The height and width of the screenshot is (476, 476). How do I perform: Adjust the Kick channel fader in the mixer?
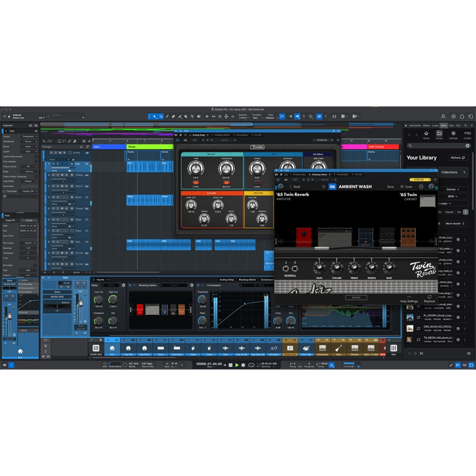(x=81, y=303)
